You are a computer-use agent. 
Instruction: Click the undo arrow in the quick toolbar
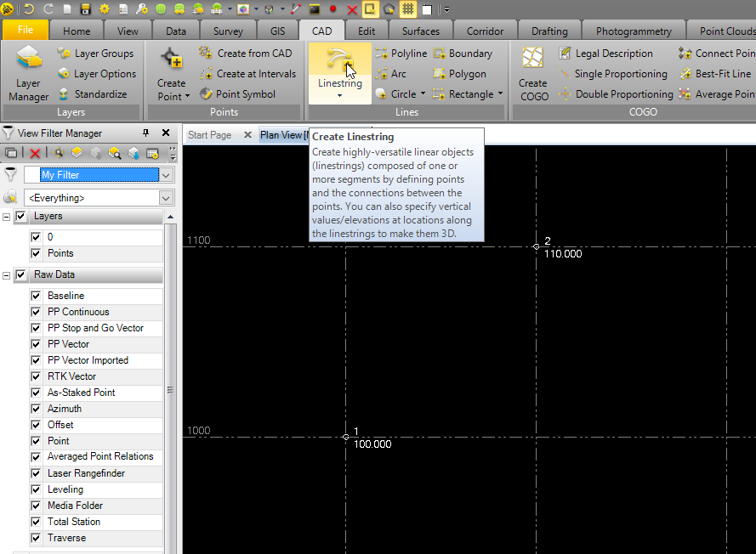[x=29, y=9]
